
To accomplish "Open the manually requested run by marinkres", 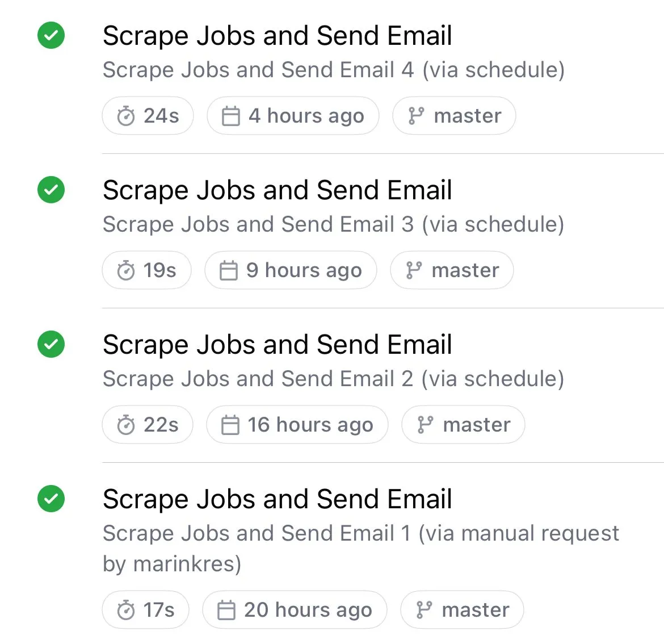I will point(277,499).
